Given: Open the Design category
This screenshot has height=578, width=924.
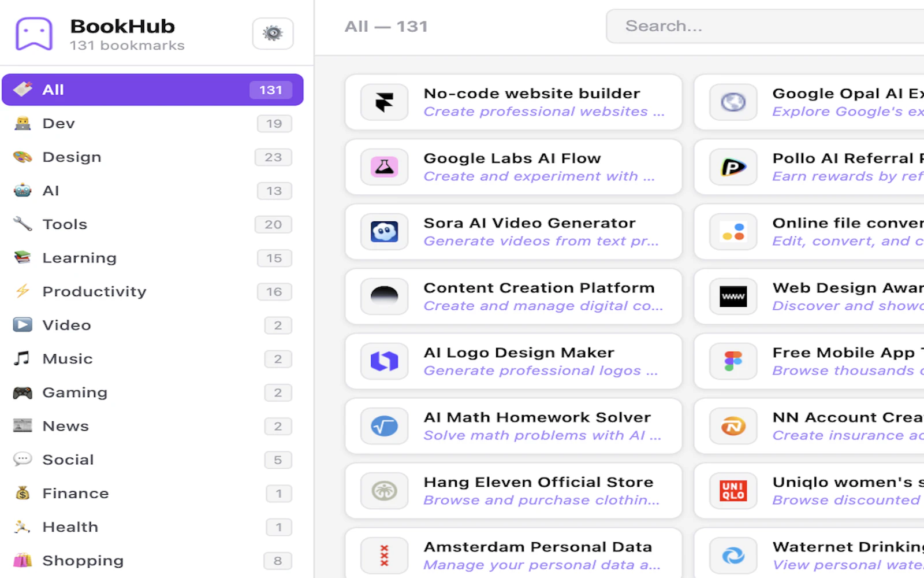Looking at the screenshot, I should tap(152, 157).
